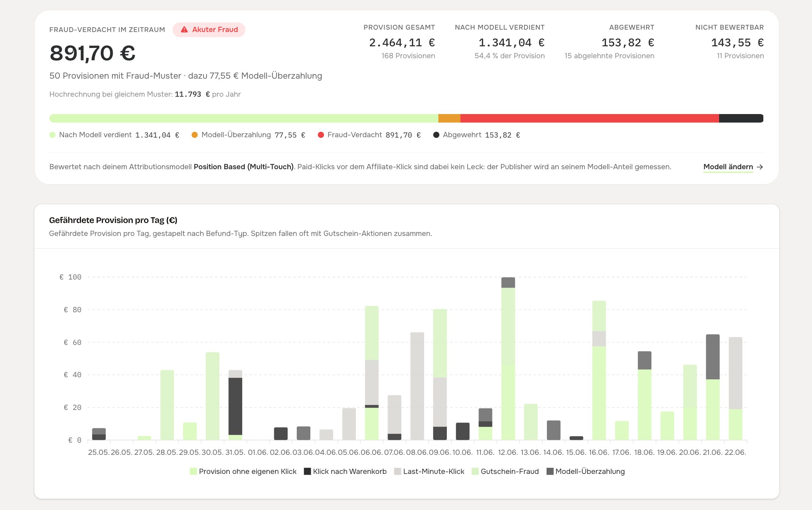Toggle the Gutschein-Fraud legend swatch
Image resolution: width=812 pixels, height=510 pixels.
[475, 471]
